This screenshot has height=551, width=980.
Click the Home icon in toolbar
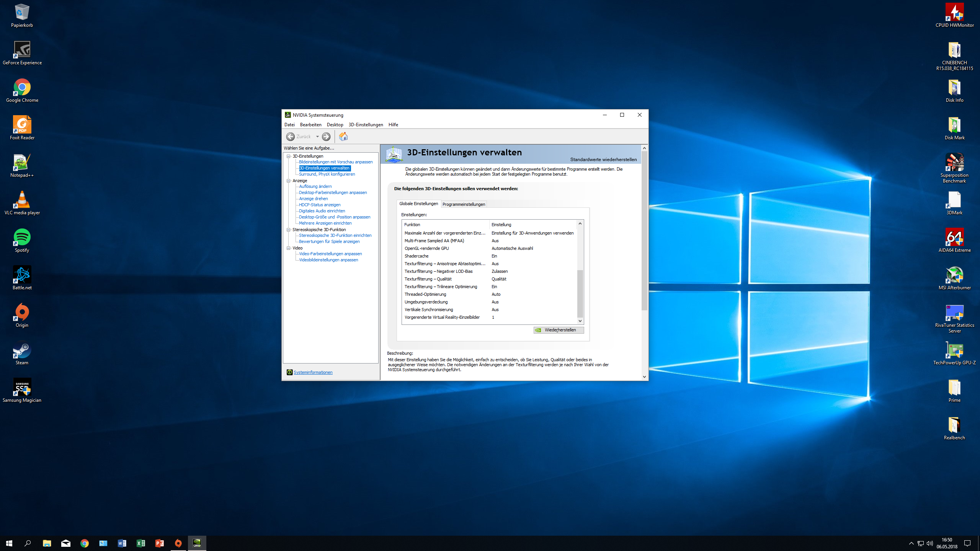[x=343, y=137]
